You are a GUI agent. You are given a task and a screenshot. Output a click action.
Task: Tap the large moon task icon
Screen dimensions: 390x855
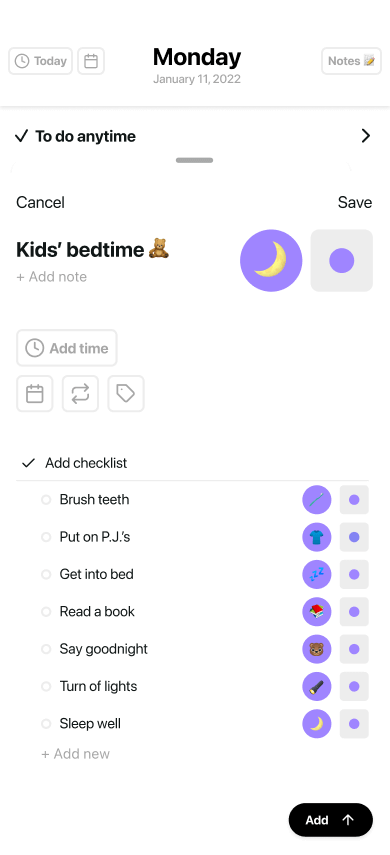(271, 261)
